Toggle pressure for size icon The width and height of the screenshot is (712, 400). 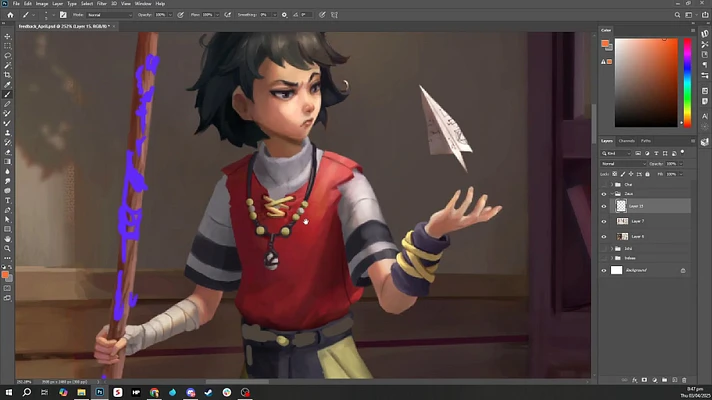point(322,15)
